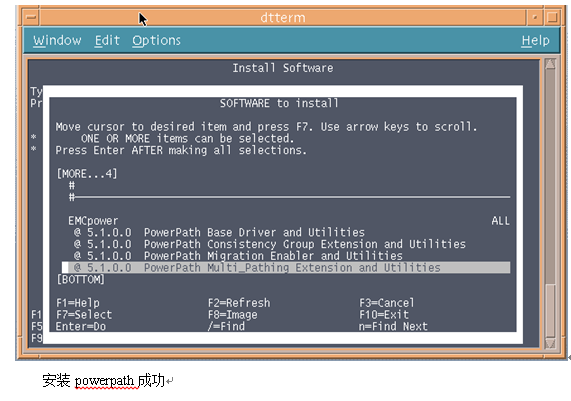
Task: Click highlighted PowerPath Multi_Pathing Extension entry
Action: click(x=286, y=267)
